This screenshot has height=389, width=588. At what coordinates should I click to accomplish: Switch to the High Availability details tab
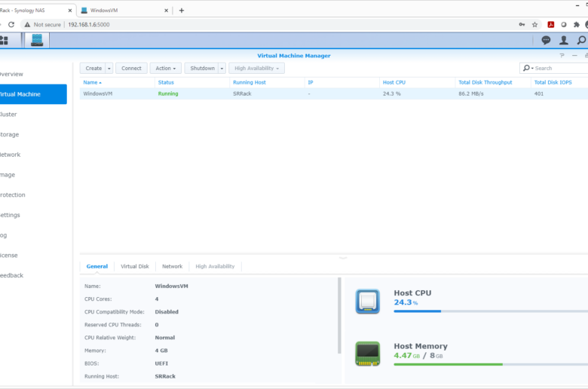[x=215, y=266]
